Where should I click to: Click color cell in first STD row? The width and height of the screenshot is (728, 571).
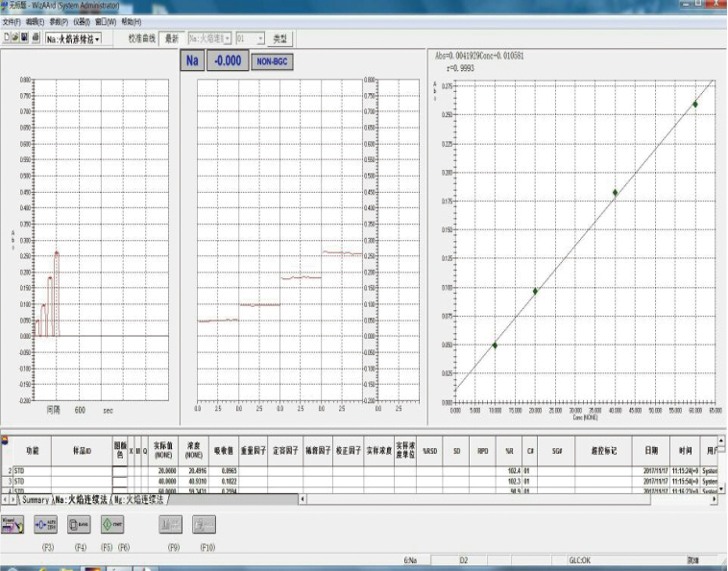click(x=119, y=471)
